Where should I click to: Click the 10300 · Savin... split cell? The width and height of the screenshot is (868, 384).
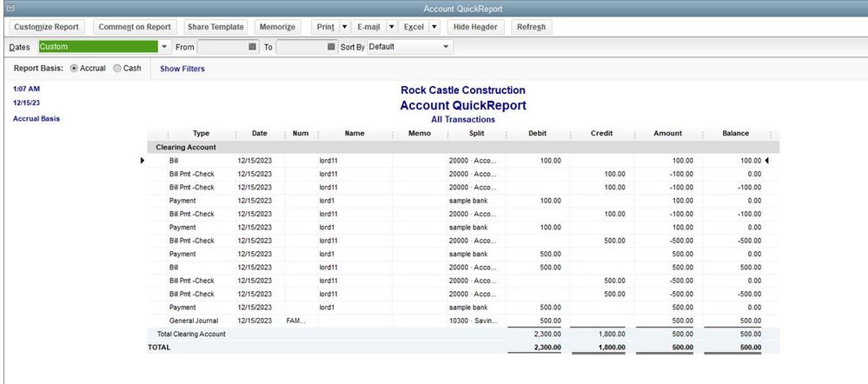point(474,321)
